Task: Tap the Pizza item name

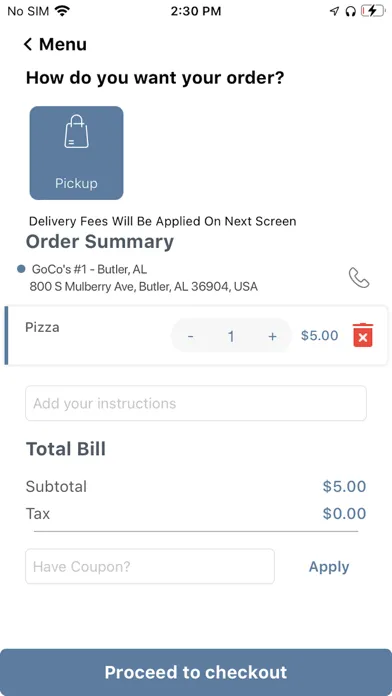Action: 42,328
